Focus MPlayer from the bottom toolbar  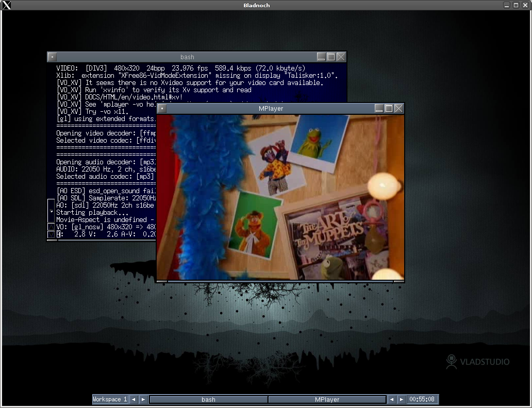(x=327, y=399)
